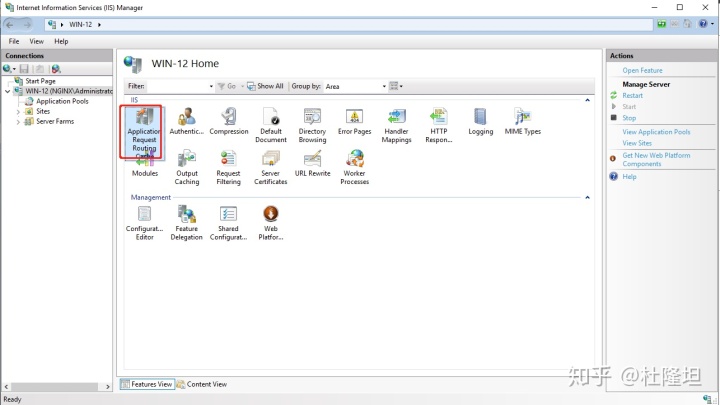
Task: Click the Restart server link
Action: click(632, 96)
